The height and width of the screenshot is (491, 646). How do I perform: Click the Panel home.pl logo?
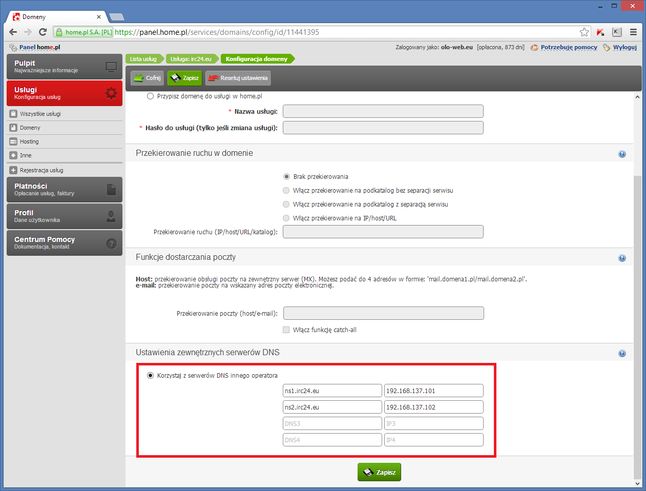point(35,47)
